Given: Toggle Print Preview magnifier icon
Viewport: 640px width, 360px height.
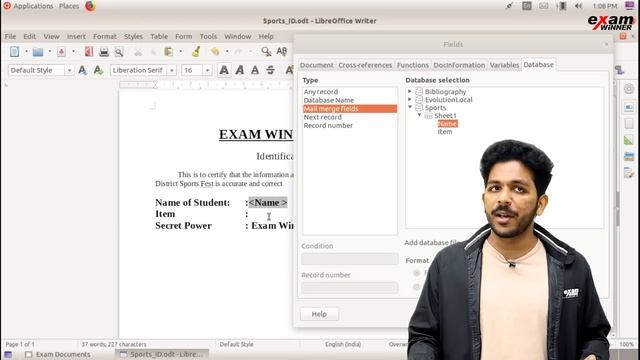Looking at the screenshot, I should [x=119, y=52].
